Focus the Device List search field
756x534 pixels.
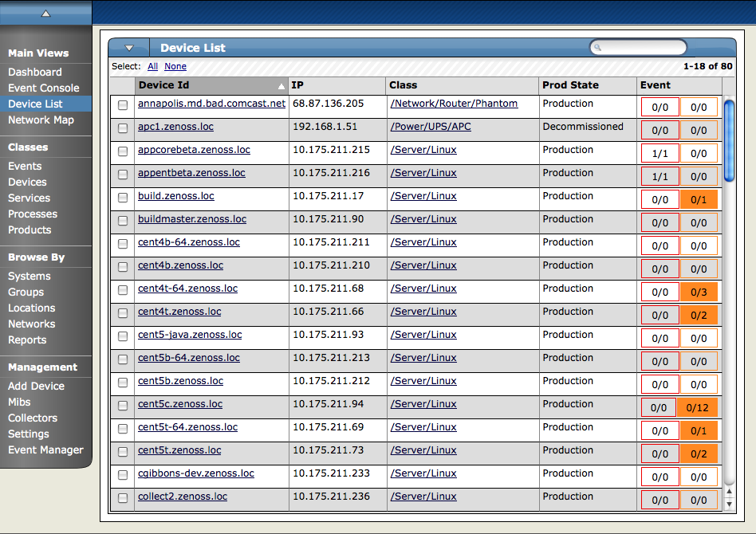[638, 47]
